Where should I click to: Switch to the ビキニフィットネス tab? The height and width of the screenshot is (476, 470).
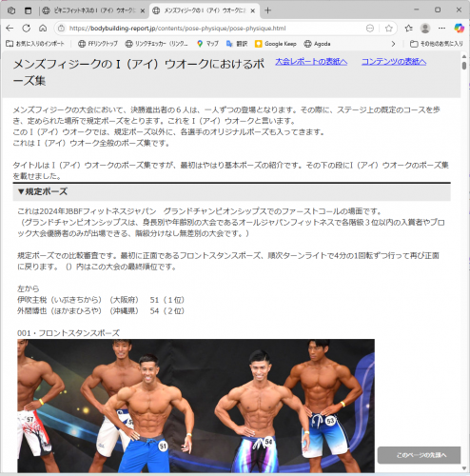[93, 10]
